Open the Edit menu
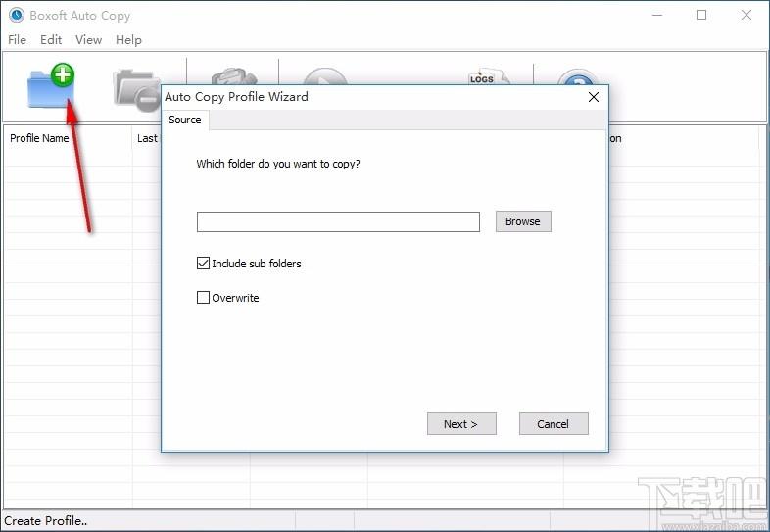Image resolution: width=770 pixels, height=532 pixels. [x=51, y=40]
